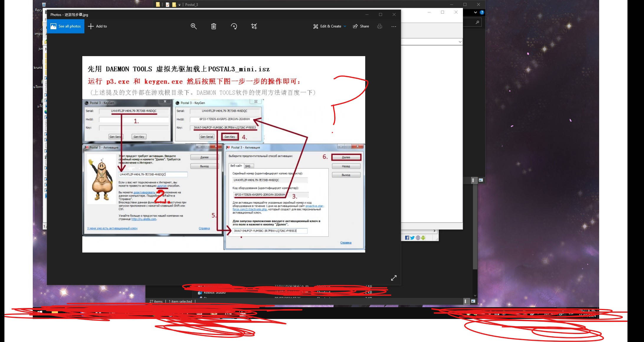Open the Edit & Create dropdown
The width and height of the screenshot is (644, 342).
[x=330, y=26]
